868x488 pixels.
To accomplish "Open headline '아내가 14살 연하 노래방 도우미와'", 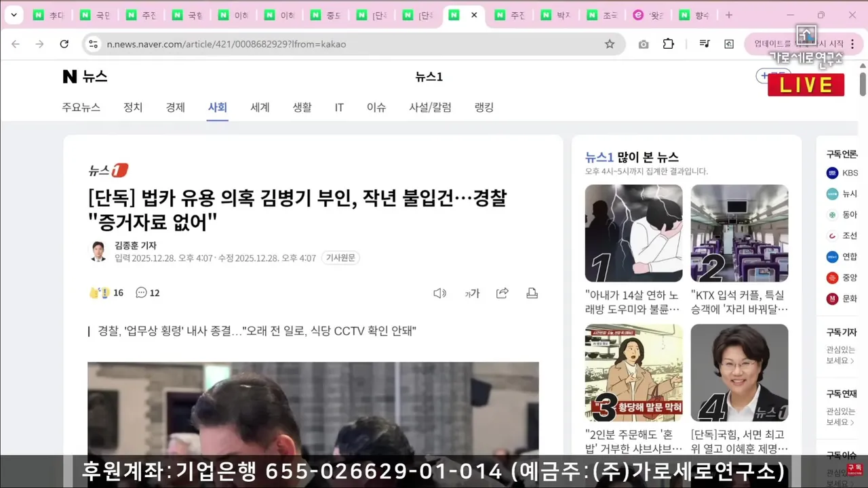I will (633, 302).
